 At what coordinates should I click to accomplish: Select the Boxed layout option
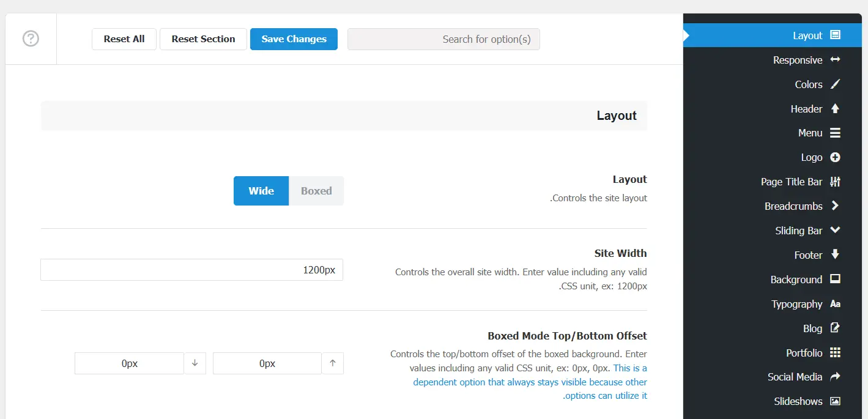pos(316,191)
